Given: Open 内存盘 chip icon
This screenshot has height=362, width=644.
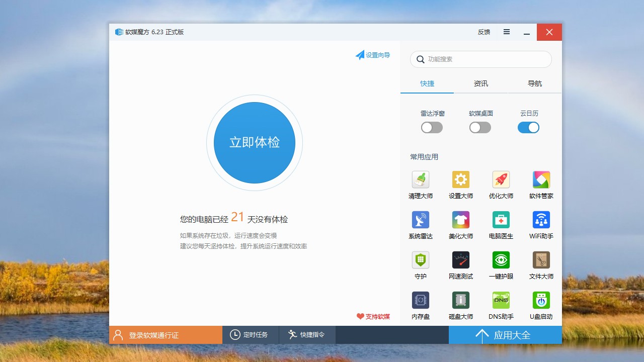Looking at the screenshot, I should click(x=421, y=300).
